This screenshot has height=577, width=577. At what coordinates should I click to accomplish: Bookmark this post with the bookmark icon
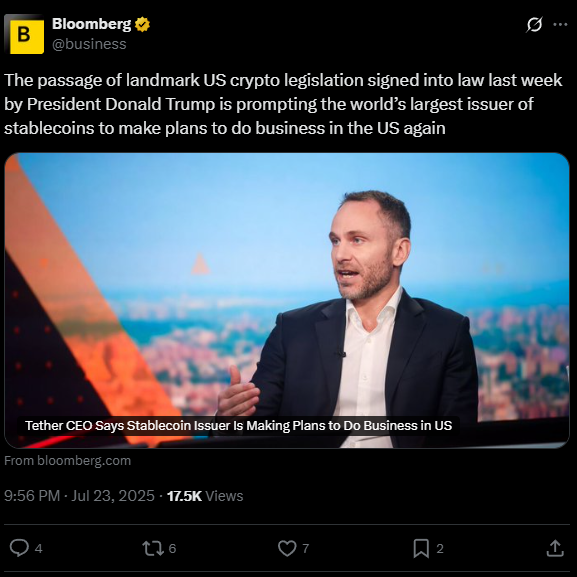pyautogui.click(x=421, y=548)
